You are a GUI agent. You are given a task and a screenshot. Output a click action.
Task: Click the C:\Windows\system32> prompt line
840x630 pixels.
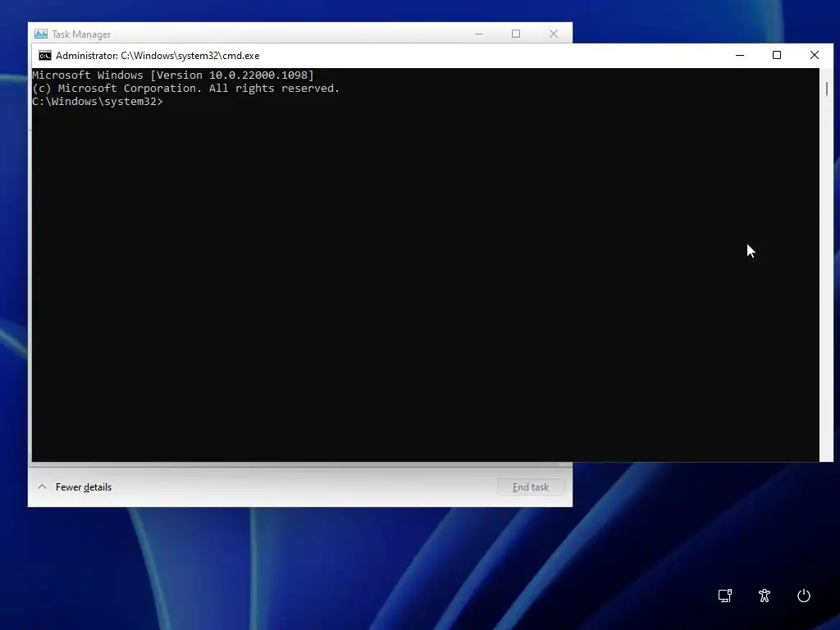coord(98,101)
